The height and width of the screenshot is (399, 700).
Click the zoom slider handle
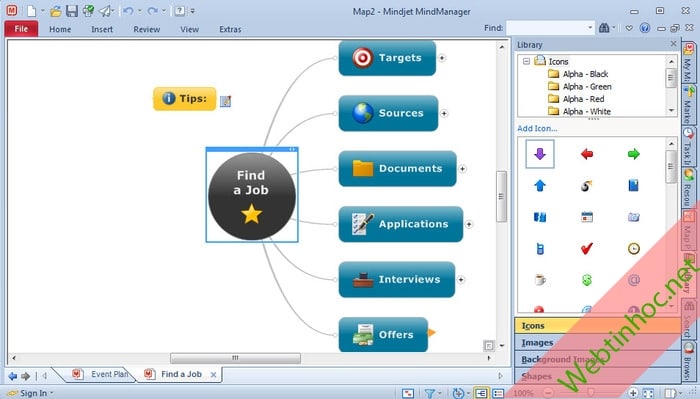591,392
